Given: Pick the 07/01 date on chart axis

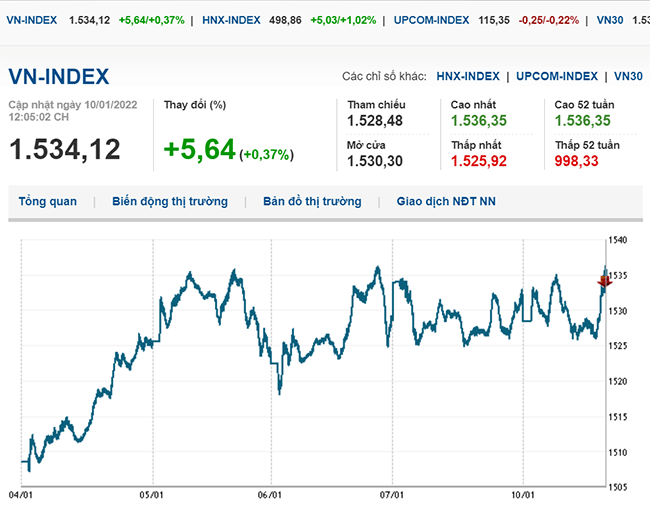Looking at the screenshot, I should point(392,495).
